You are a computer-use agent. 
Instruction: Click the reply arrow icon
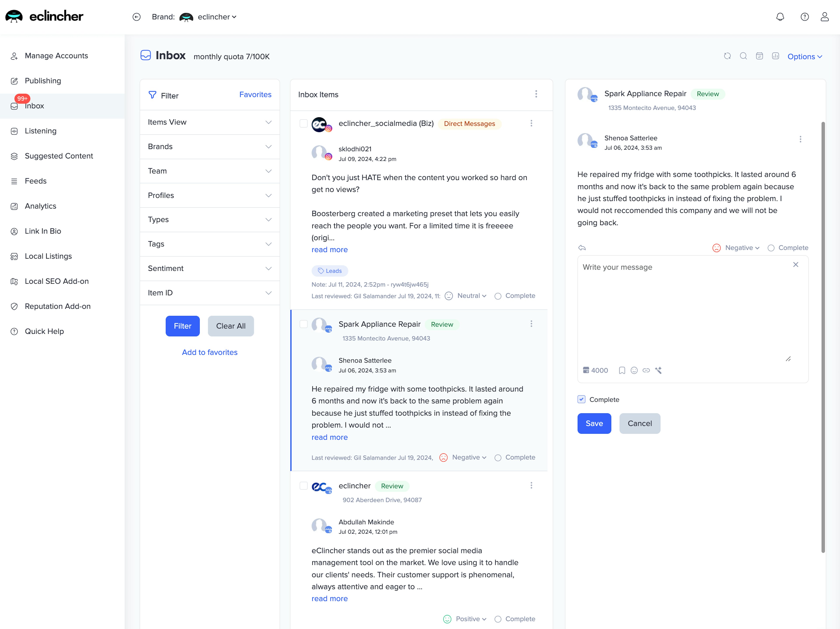(582, 248)
